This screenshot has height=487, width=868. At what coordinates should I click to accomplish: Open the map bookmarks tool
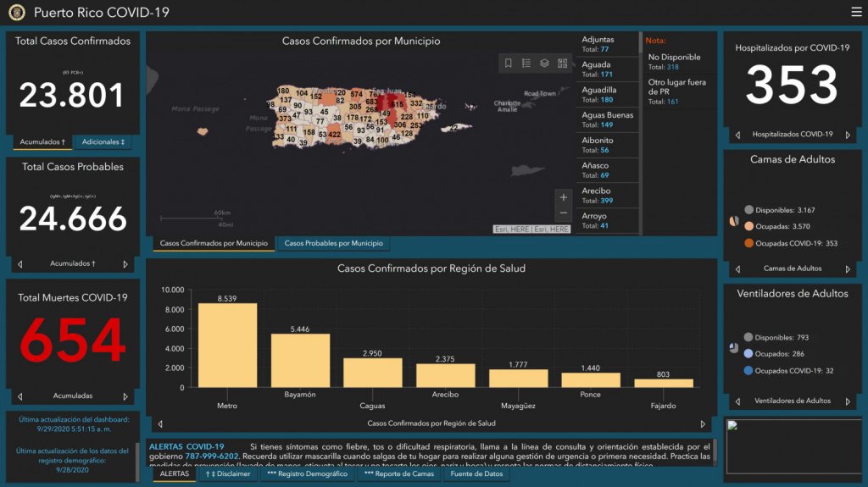(509, 64)
